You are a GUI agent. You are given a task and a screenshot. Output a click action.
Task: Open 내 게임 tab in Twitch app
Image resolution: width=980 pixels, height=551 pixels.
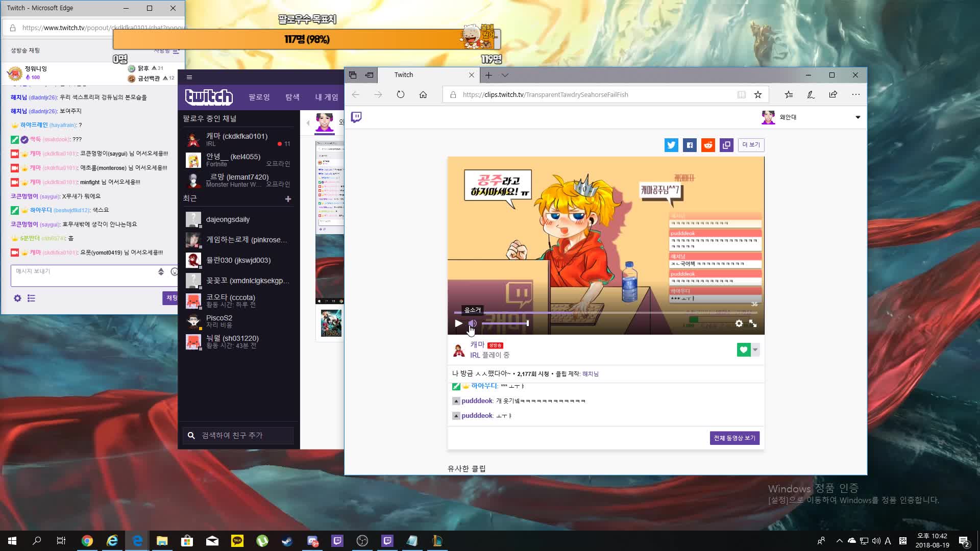tap(327, 97)
